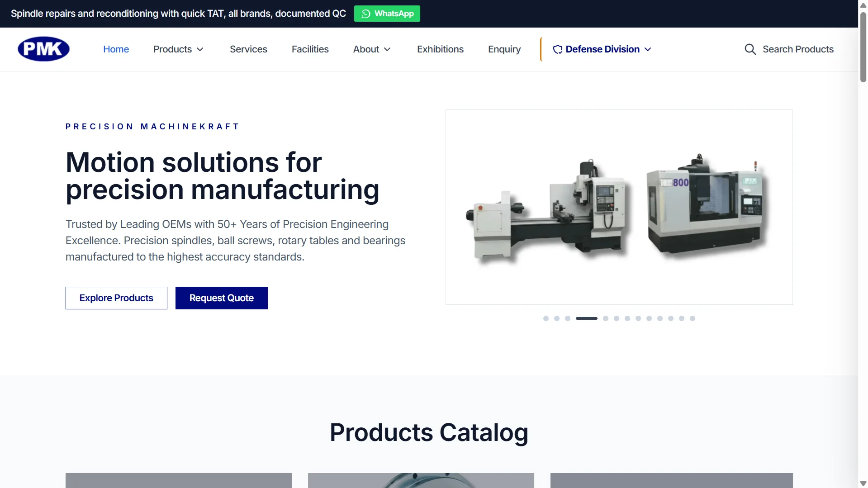
Task: Select last carousel slide dot
Action: 693,318
